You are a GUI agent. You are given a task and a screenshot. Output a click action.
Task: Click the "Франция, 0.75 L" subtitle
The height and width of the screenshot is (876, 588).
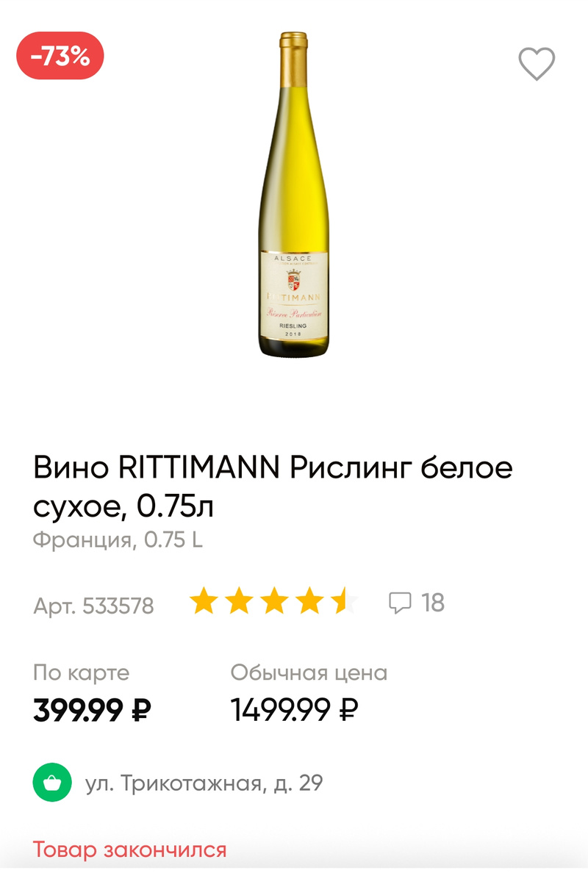click(x=118, y=540)
